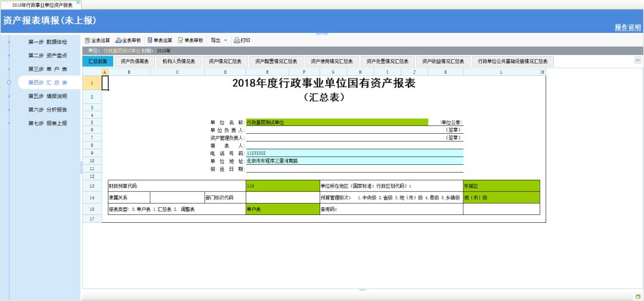Switch to 资产使用情况汇总表 tab
This screenshot has width=644, height=301.
pos(332,62)
